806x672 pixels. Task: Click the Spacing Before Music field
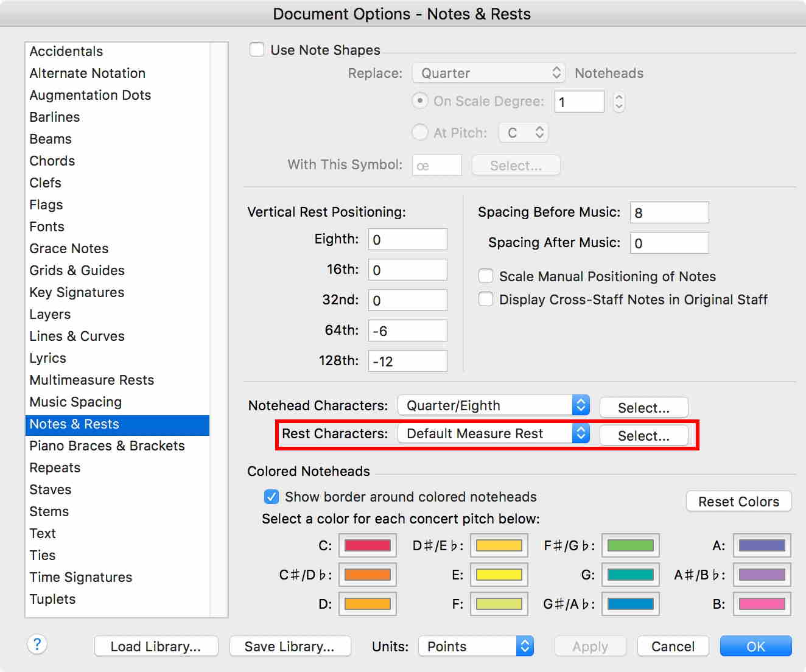(x=670, y=212)
